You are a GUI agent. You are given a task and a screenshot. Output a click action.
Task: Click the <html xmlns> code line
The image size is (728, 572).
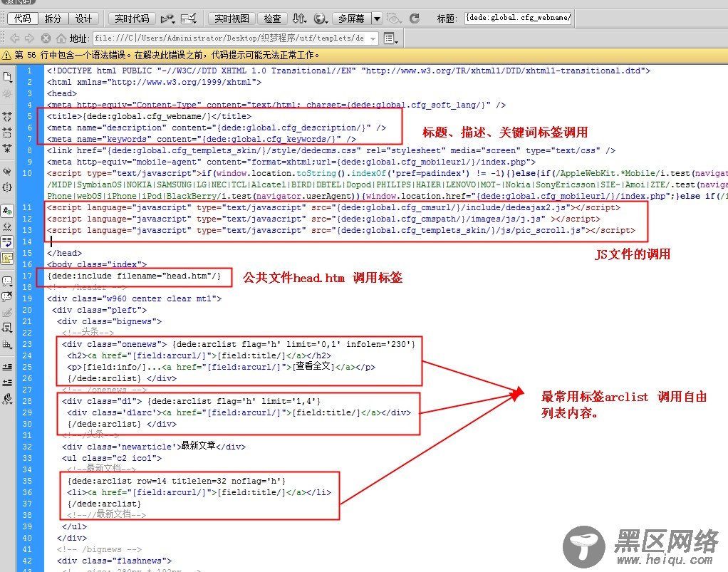tap(154, 82)
